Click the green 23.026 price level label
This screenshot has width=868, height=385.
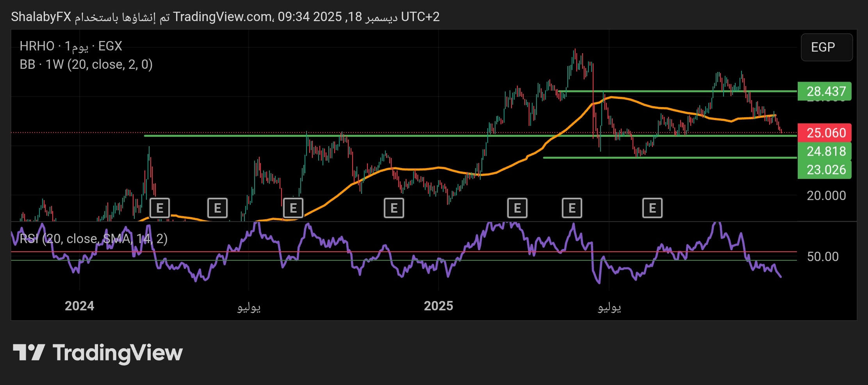(825, 170)
